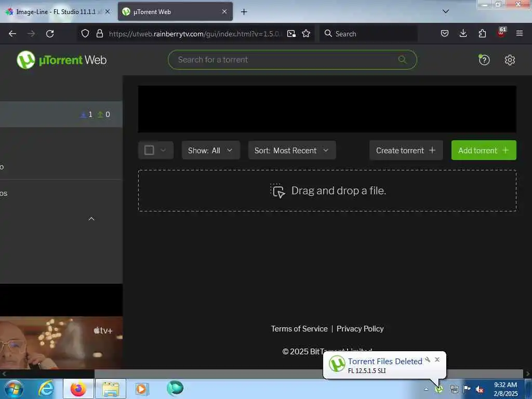Click the red extension badge showing 61

[x=501, y=32]
